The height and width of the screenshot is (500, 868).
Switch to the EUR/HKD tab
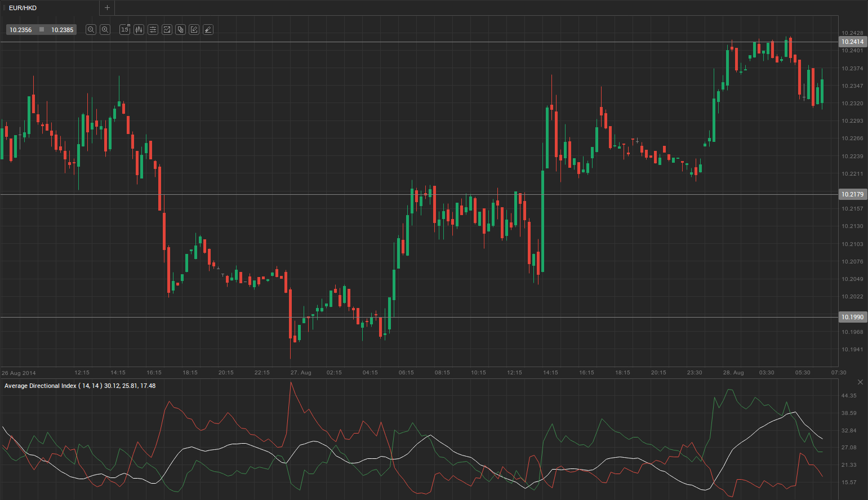click(x=23, y=8)
